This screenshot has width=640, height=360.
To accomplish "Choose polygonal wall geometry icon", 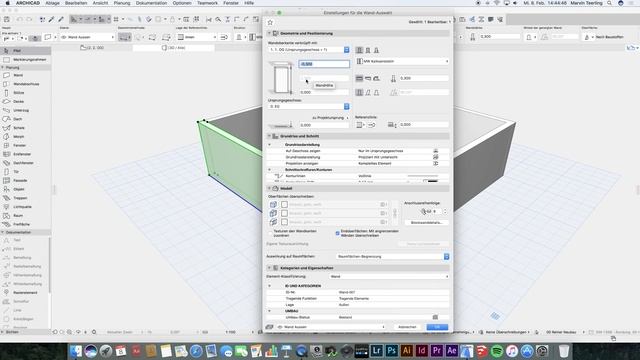I will pos(376,78).
